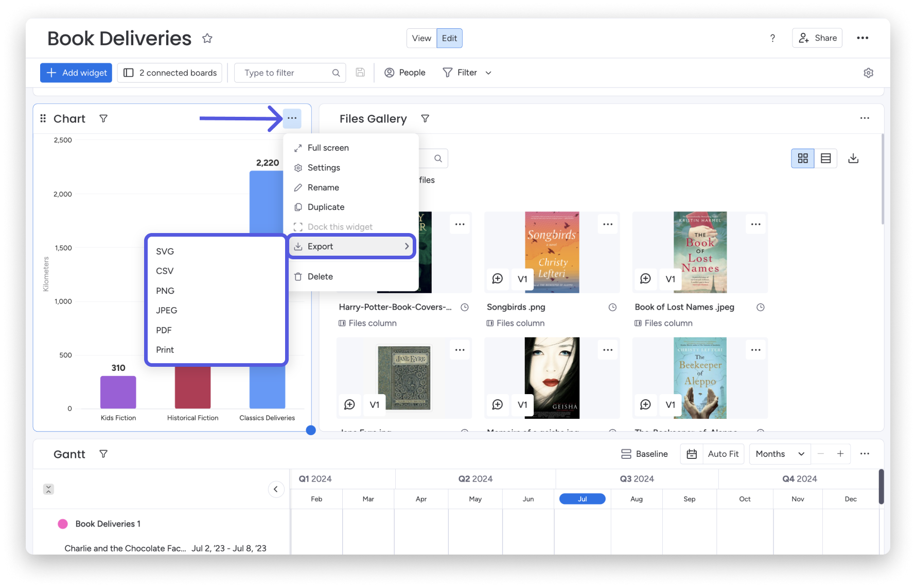Open the Geisha book cover thumbnail
Viewport: 916px width, 588px height.
(552, 378)
